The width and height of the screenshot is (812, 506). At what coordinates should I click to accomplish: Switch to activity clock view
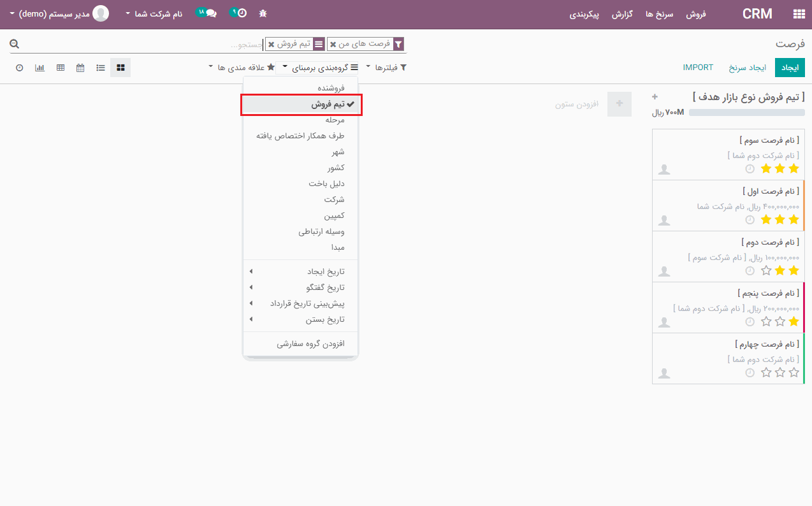(19, 68)
